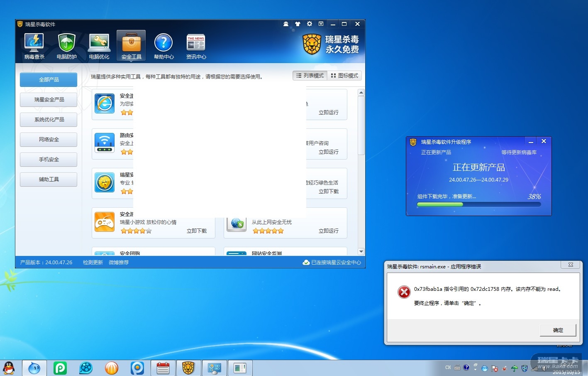
Task: Switch to 列表模式 list view
Action: (310, 76)
